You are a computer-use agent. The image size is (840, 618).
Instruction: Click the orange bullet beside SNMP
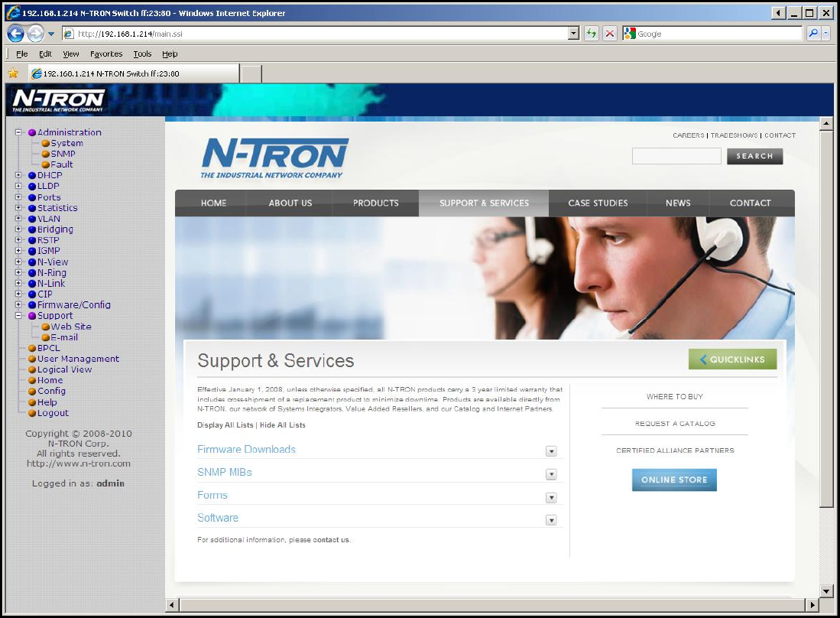coord(46,154)
